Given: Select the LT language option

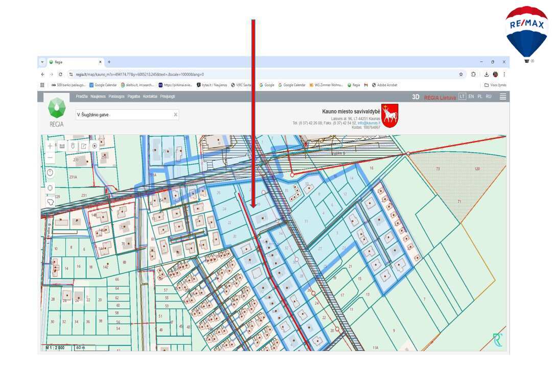Looking at the screenshot, I should 462,96.
